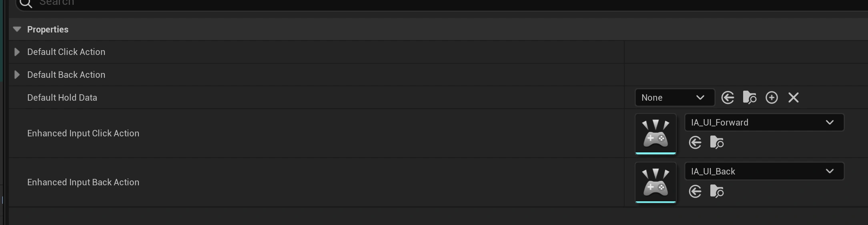Expand Default Back Action row
Image resolution: width=868 pixels, height=225 pixels.
17,75
